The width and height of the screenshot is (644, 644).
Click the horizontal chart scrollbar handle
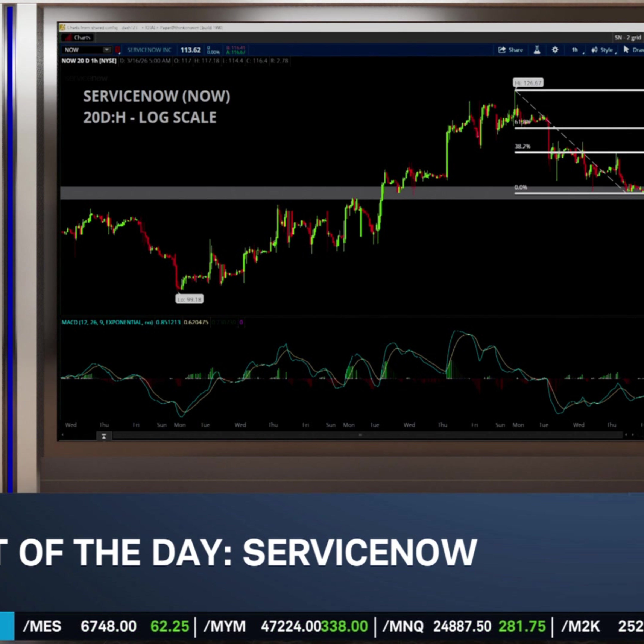360,435
